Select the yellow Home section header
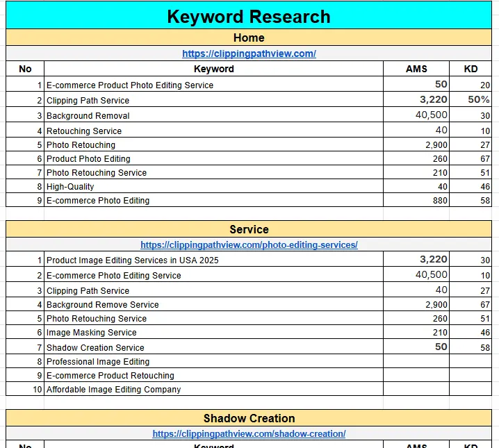The height and width of the screenshot is (448, 499). (x=249, y=38)
